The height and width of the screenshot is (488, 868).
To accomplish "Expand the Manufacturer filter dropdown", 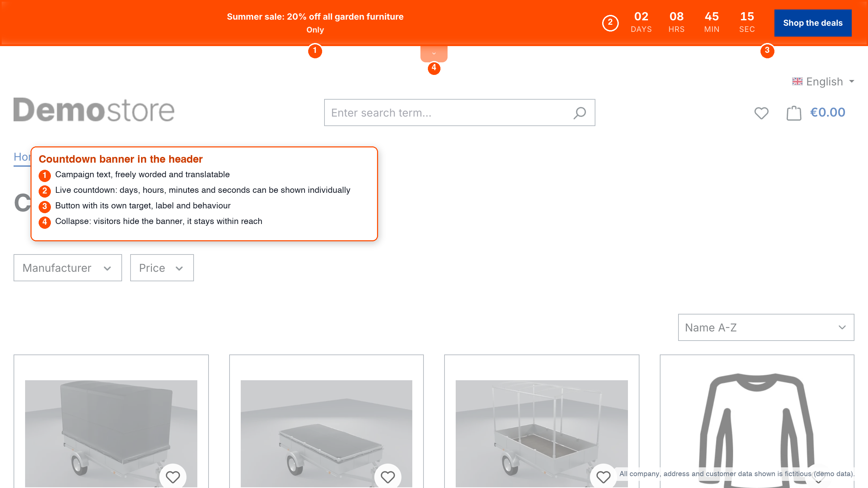I will [x=68, y=268].
